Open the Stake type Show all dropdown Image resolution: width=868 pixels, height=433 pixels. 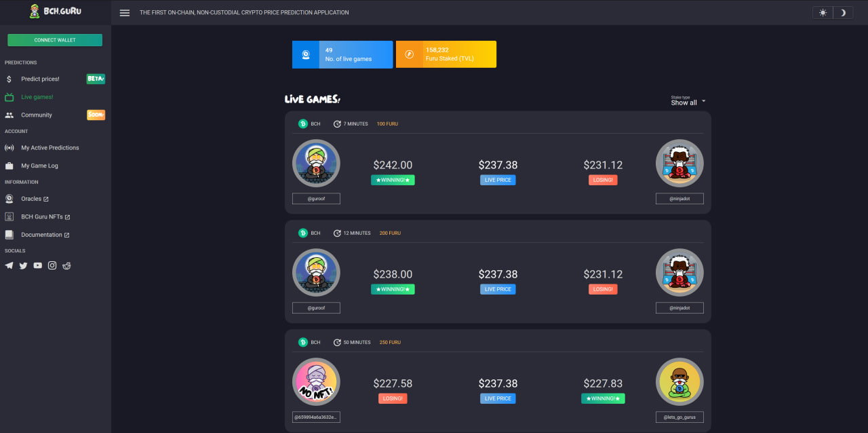tap(688, 100)
